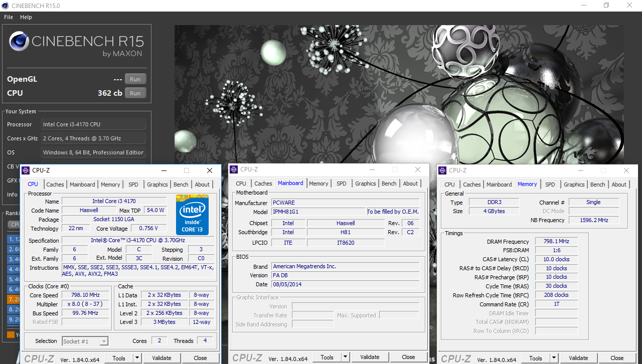Viewport: 642px width, 364px height.
Task: Select About tab in middle CPU-Z window
Action: 410,184
